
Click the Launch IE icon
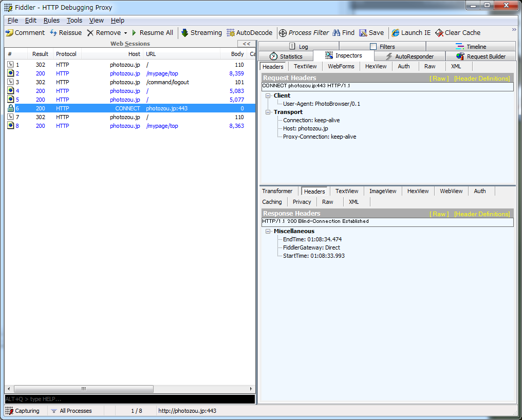(x=396, y=33)
